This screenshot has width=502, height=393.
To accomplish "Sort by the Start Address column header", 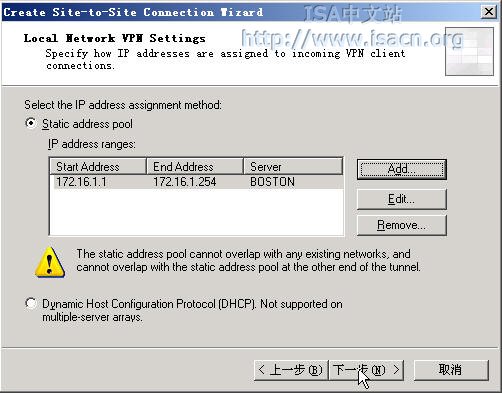I will [x=98, y=166].
